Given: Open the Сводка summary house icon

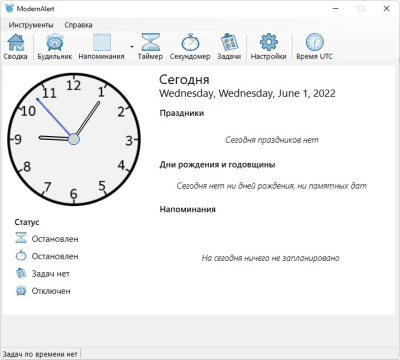Looking at the screenshot, I should (x=16, y=43).
